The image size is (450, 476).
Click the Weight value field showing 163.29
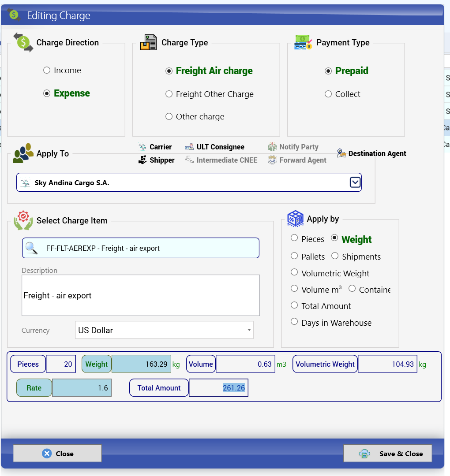click(141, 364)
